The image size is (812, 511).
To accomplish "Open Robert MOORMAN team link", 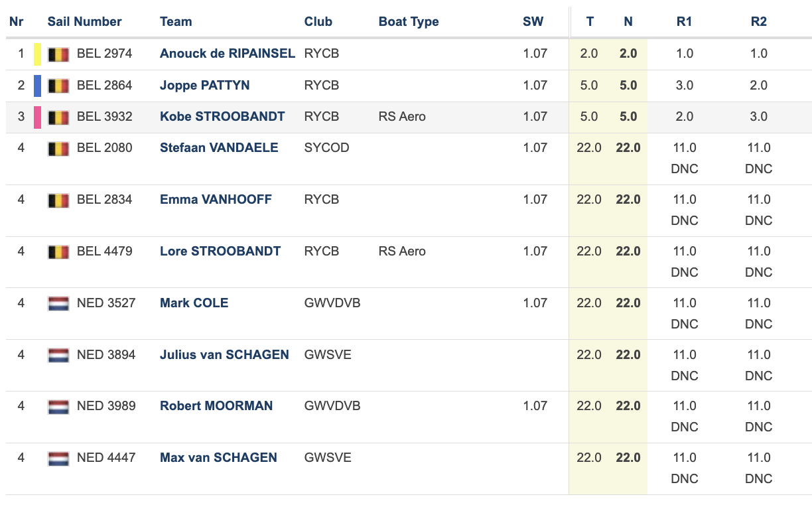I will 216,405.
